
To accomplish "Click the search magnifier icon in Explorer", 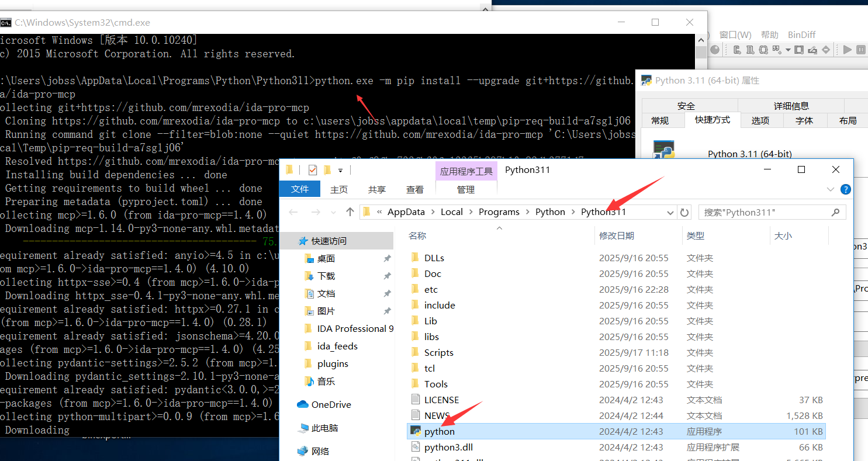I will [x=835, y=212].
